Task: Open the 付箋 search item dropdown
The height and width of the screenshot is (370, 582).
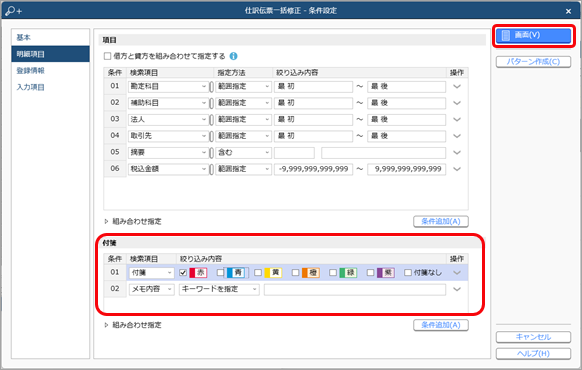Action: tap(151, 273)
